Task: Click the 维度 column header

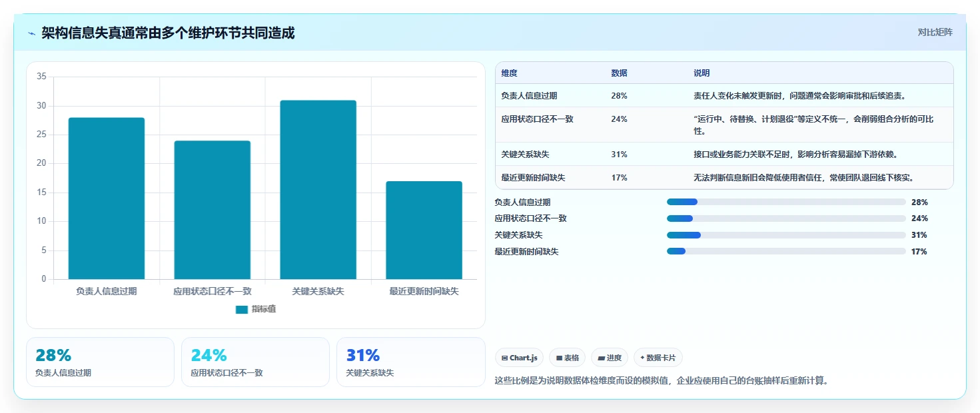Action: [x=510, y=73]
